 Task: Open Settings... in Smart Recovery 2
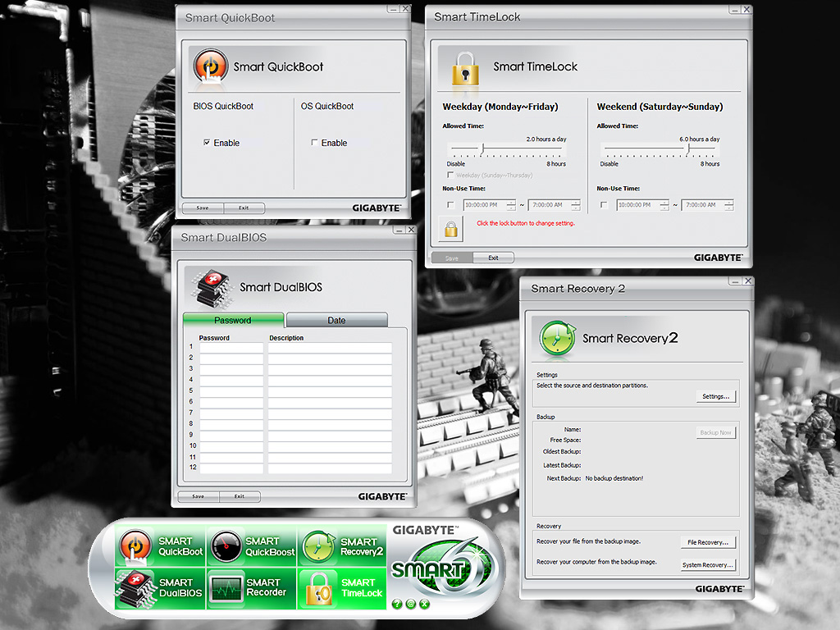tap(716, 396)
